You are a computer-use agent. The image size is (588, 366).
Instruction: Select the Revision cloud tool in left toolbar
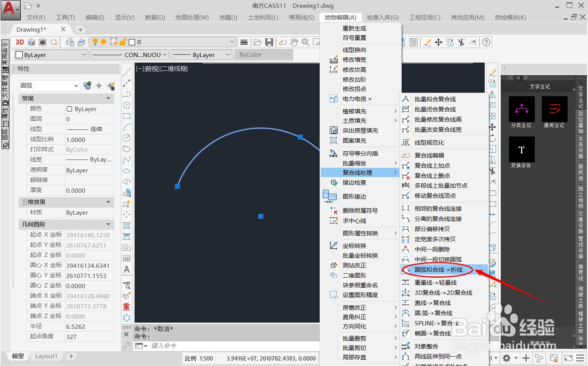click(126, 148)
